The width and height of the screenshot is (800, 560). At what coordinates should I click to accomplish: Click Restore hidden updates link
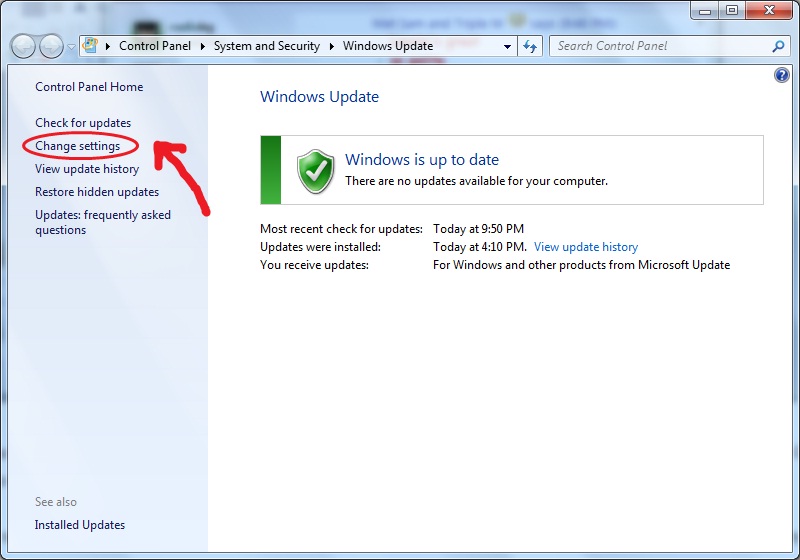click(x=97, y=192)
